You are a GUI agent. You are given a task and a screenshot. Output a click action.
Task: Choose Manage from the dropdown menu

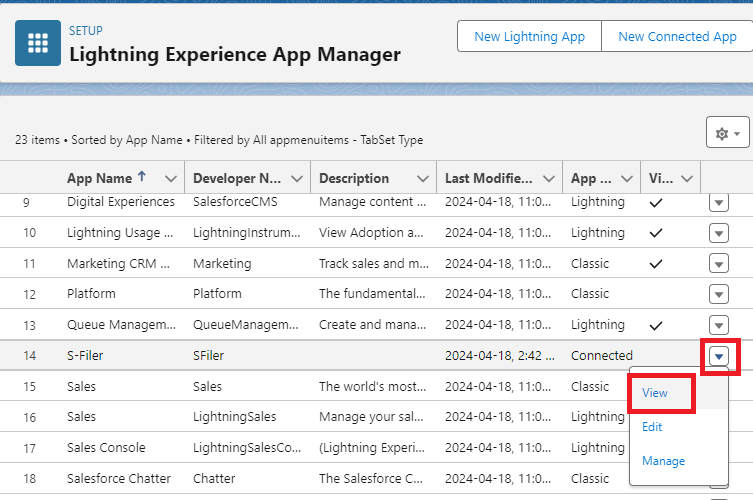pyautogui.click(x=663, y=461)
